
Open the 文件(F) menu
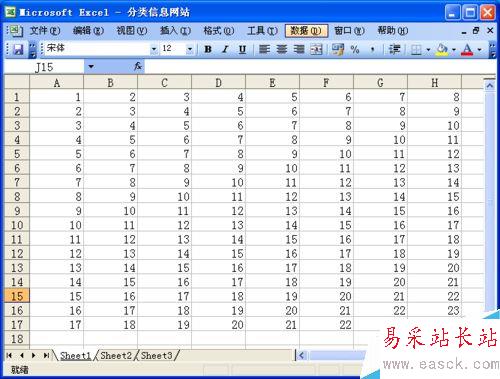pos(45,31)
